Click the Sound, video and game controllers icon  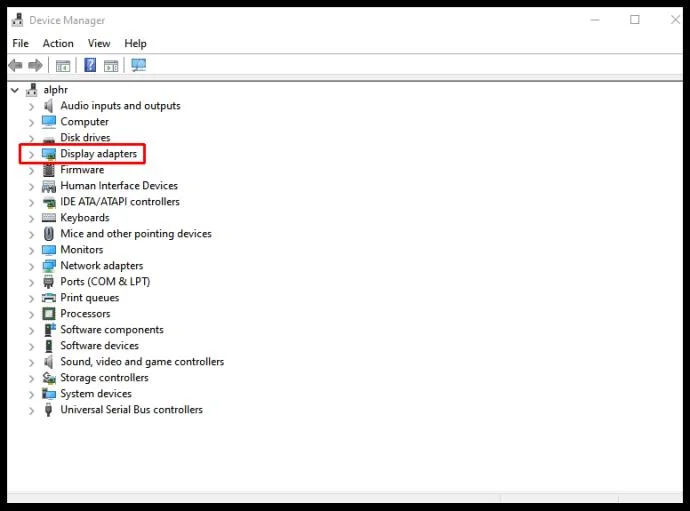click(48, 362)
